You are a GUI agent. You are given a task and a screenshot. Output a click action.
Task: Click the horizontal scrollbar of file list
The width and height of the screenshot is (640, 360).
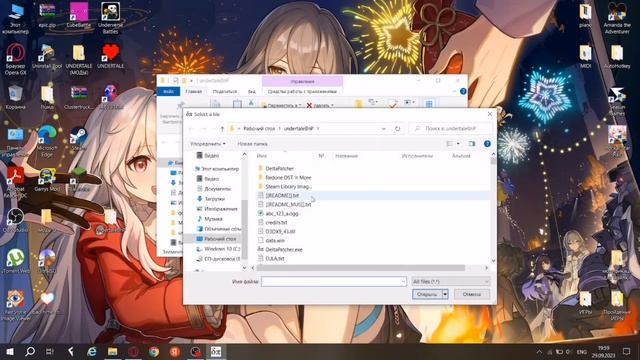click(360, 268)
